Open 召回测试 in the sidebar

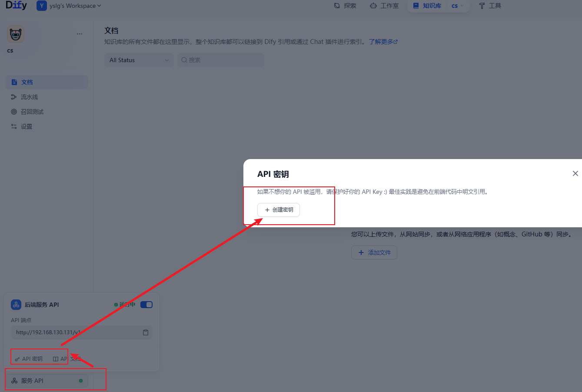[32, 112]
